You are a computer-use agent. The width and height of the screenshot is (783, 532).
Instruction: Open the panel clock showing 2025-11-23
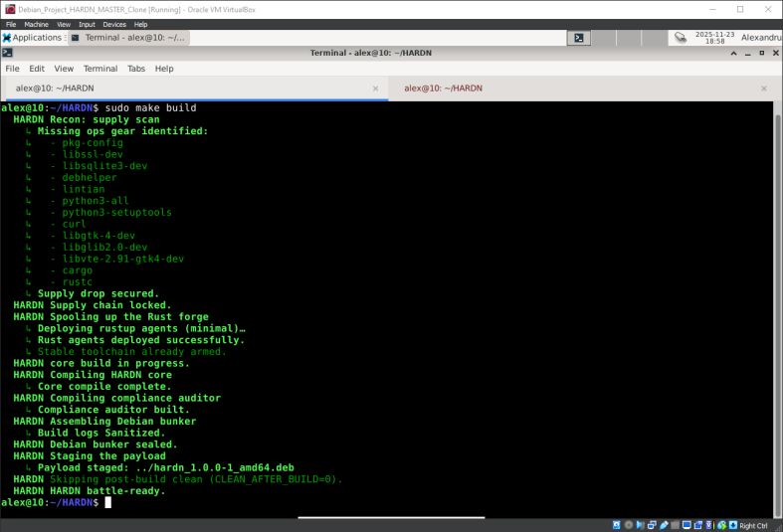click(x=714, y=38)
